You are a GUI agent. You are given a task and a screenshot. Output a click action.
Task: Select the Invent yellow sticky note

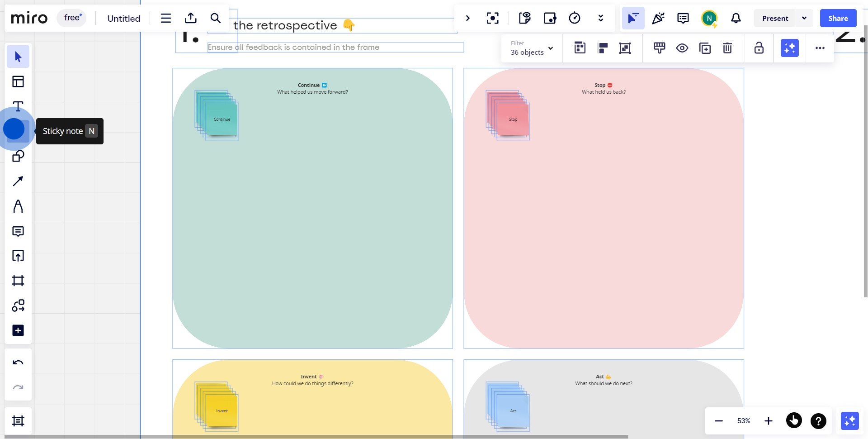222,411
